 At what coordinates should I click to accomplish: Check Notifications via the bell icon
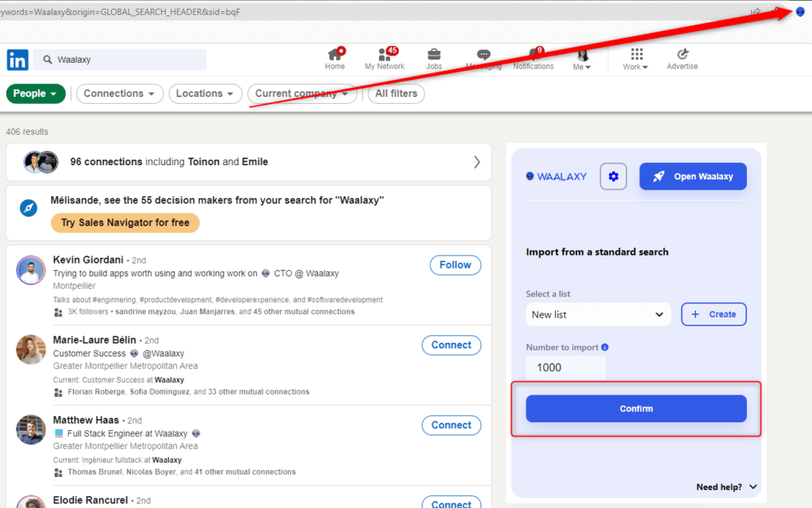click(x=533, y=56)
